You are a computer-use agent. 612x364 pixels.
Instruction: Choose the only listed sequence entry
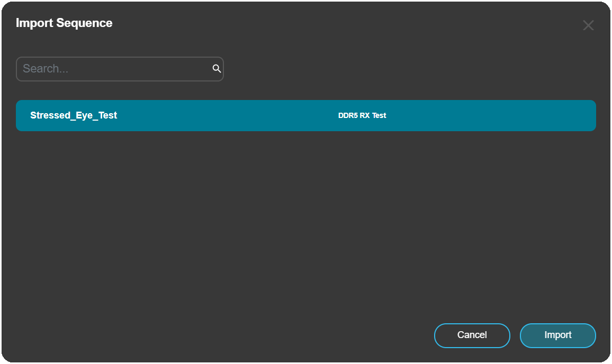pos(212,115)
